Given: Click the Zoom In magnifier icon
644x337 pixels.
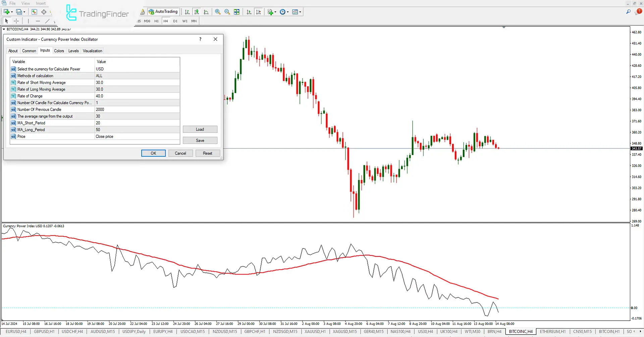Looking at the screenshot, I should (218, 12).
